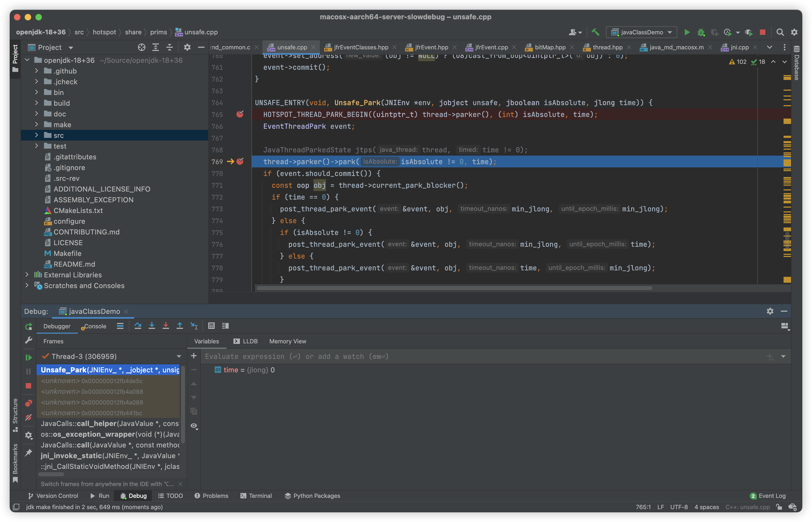Open Event Log in status bar
812x522 pixels.
pos(767,495)
